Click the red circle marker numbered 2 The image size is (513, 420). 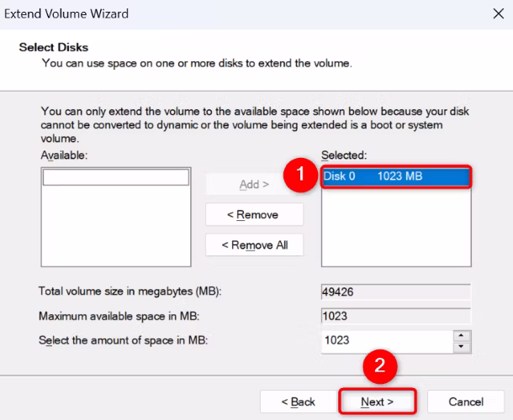(380, 365)
